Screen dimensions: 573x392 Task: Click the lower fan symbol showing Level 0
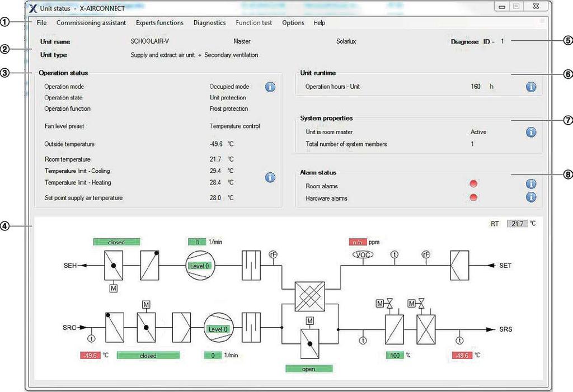(x=219, y=328)
